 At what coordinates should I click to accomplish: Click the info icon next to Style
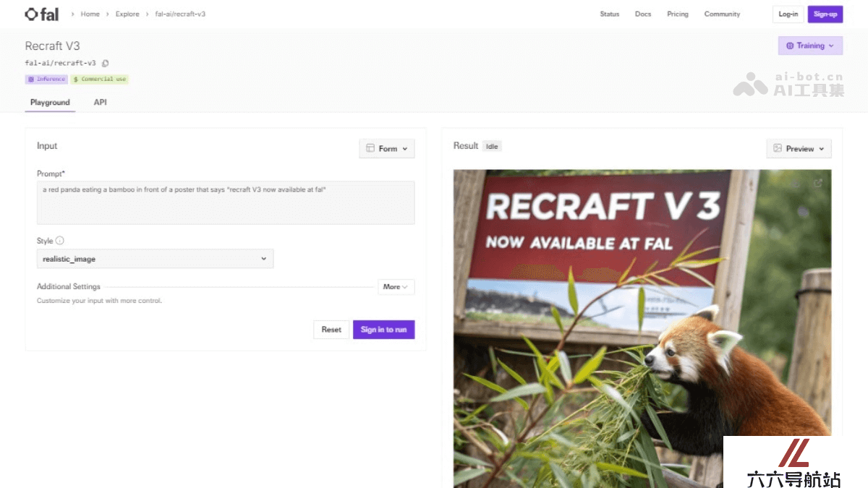tap(60, 241)
